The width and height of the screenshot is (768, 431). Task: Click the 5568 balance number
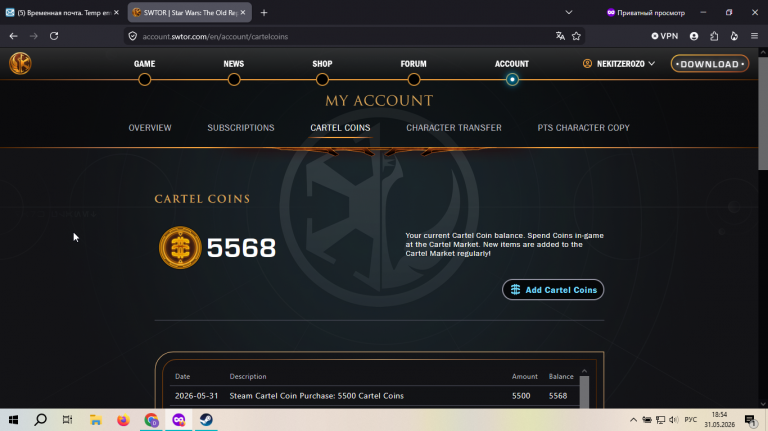(x=241, y=248)
